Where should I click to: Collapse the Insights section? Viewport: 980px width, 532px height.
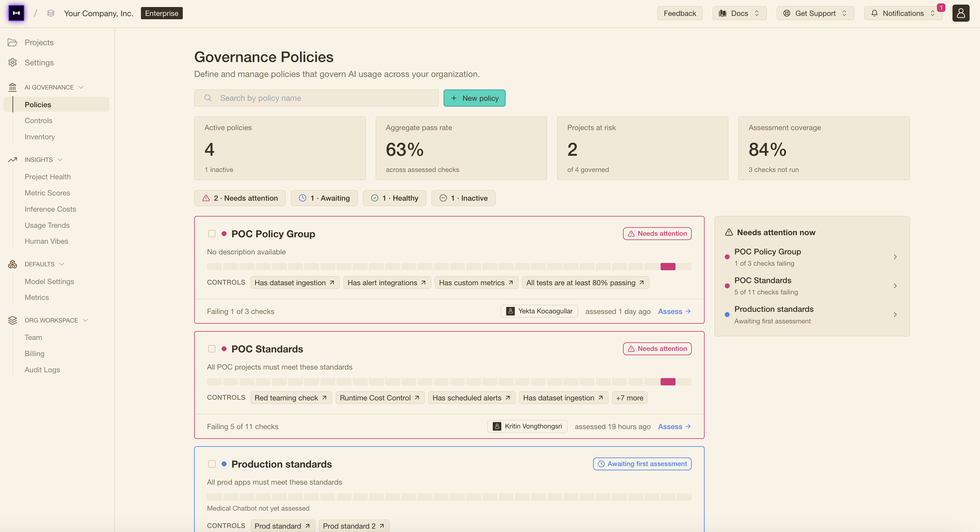click(60, 160)
